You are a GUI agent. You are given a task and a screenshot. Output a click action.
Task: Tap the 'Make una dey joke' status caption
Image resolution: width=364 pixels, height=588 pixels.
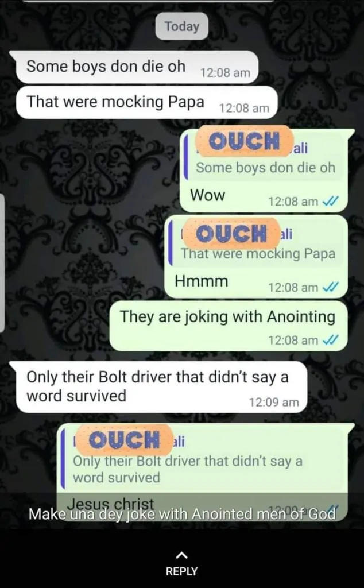[x=182, y=514]
